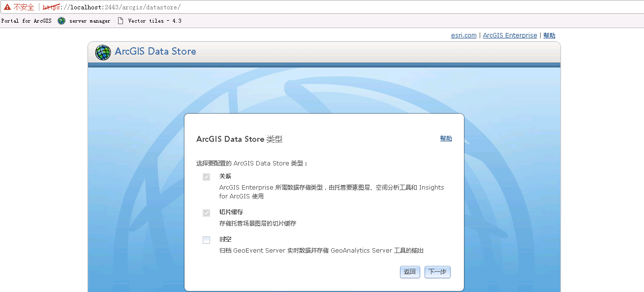Click the Insights for ArcGIS description text

coord(332,192)
